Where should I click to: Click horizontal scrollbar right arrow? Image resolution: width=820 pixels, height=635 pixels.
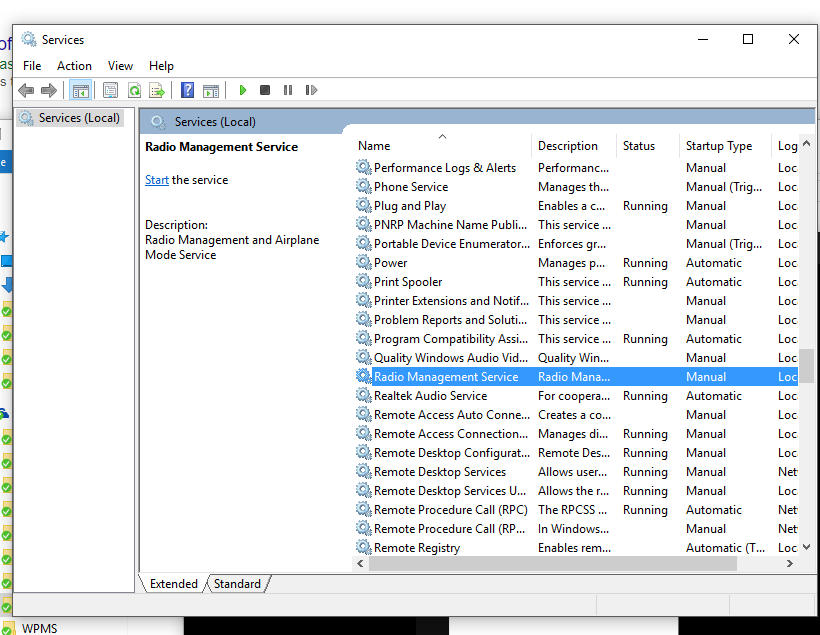click(x=790, y=563)
